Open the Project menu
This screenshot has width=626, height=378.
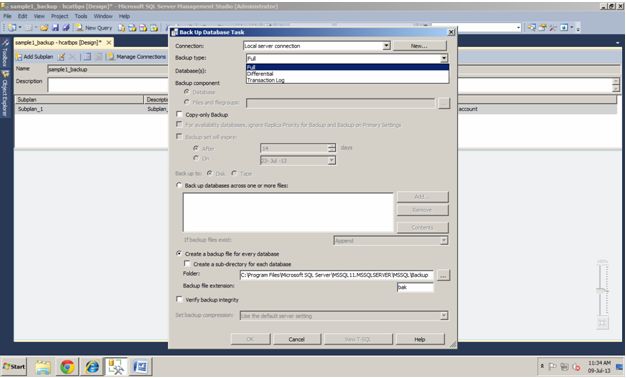click(60, 16)
